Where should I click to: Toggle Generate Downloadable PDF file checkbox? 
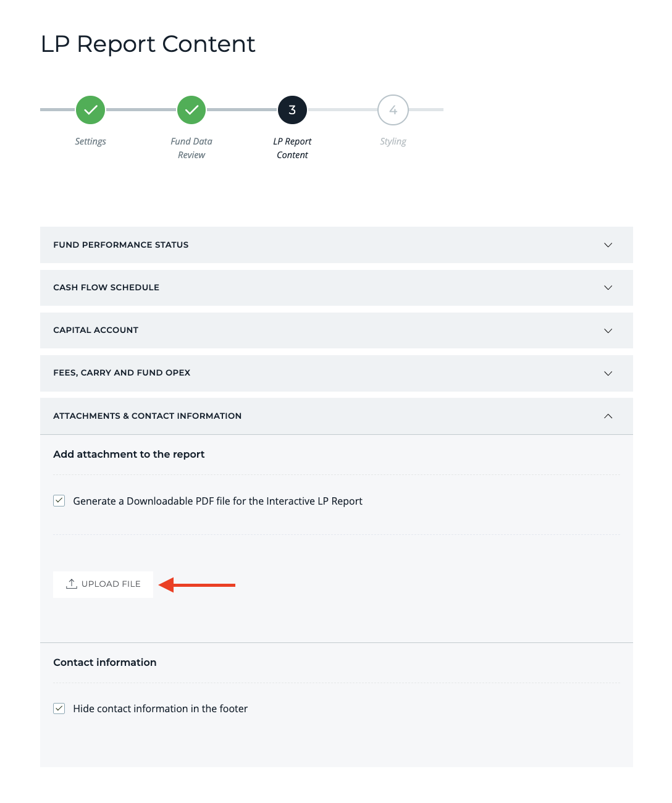click(x=59, y=500)
